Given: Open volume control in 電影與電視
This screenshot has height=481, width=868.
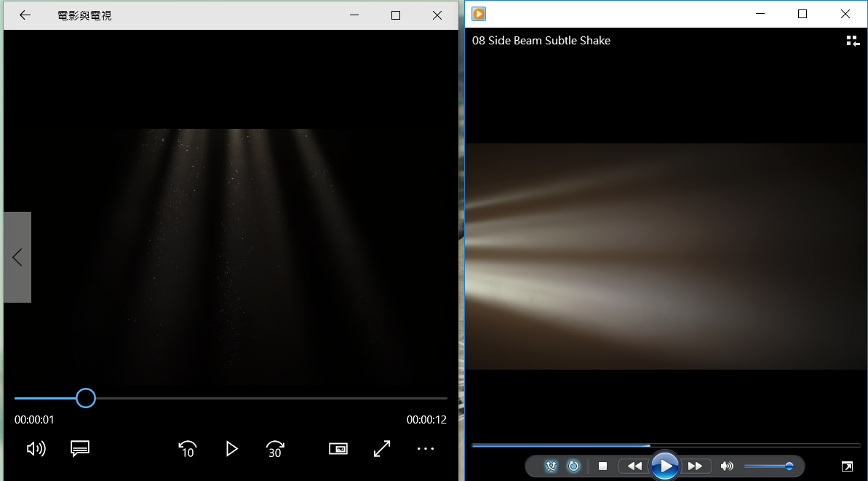Looking at the screenshot, I should click(36, 449).
